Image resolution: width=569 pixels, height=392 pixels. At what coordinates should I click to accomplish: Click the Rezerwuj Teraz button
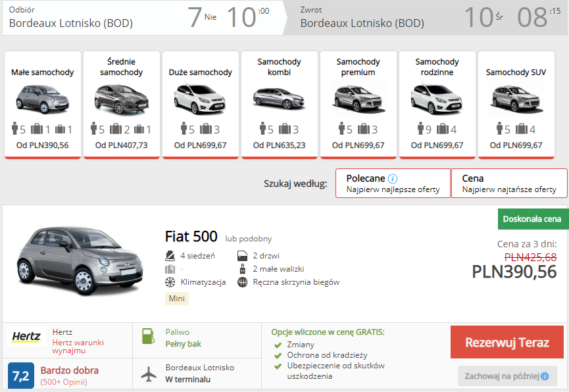tap(507, 342)
